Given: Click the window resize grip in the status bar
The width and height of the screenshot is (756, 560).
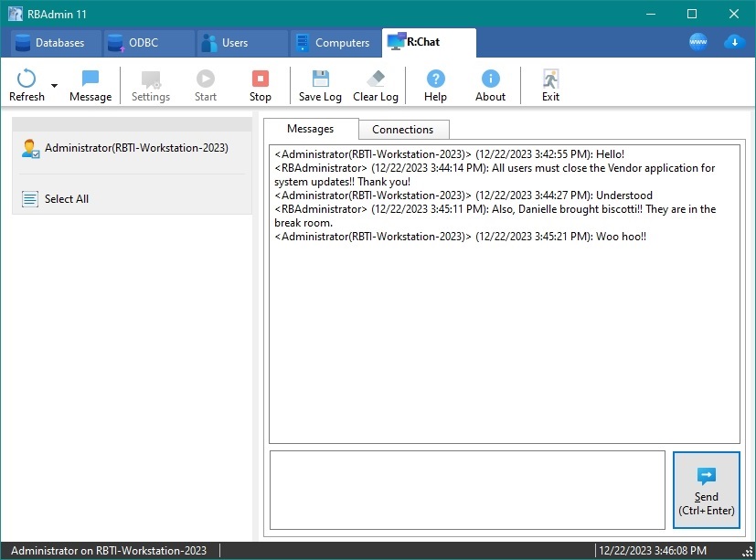Looking at the screenshot, I should (749, 553).
